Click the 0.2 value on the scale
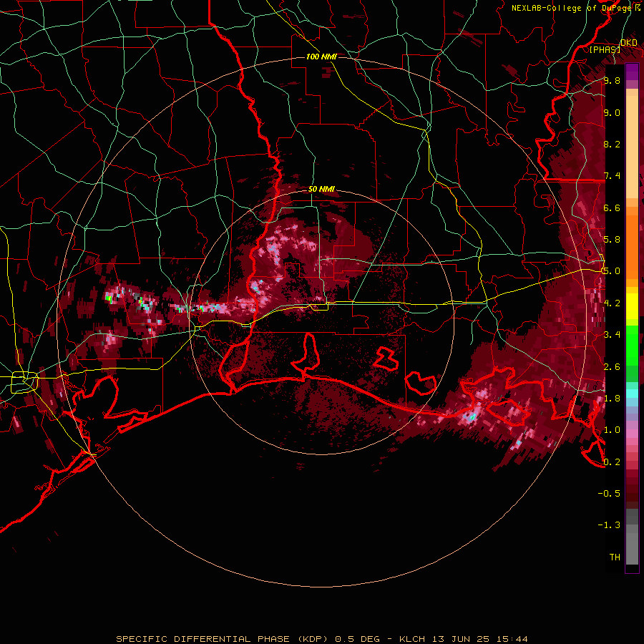Image resolution: width=644 pixels, height=644 pixels. 612,462
